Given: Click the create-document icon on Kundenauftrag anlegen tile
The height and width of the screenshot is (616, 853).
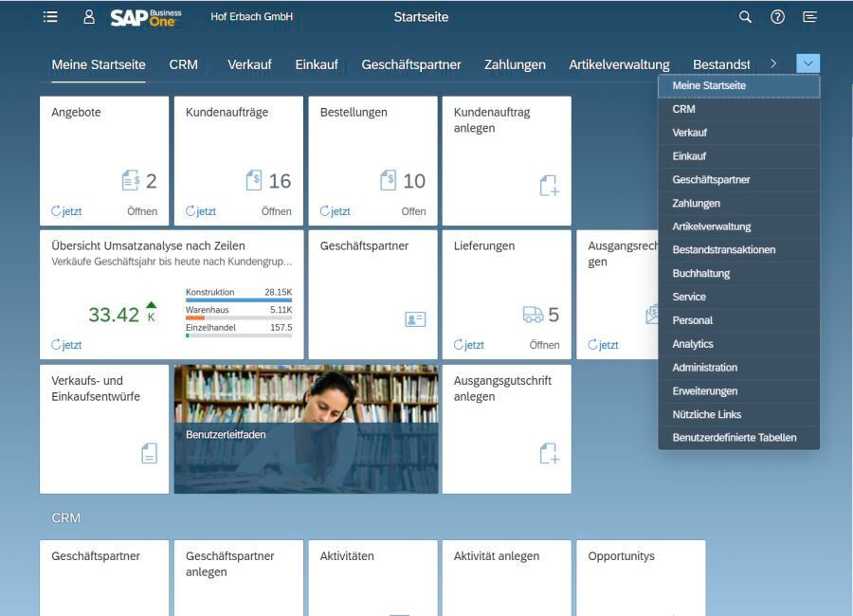Looking at the screenshot, I should 548,188.
